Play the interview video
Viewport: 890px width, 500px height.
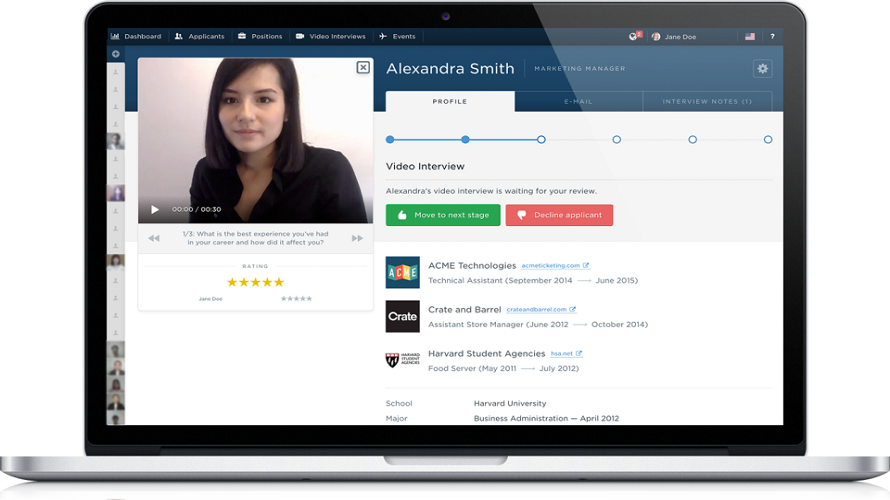pyautogui.click(x=154, y=209)
